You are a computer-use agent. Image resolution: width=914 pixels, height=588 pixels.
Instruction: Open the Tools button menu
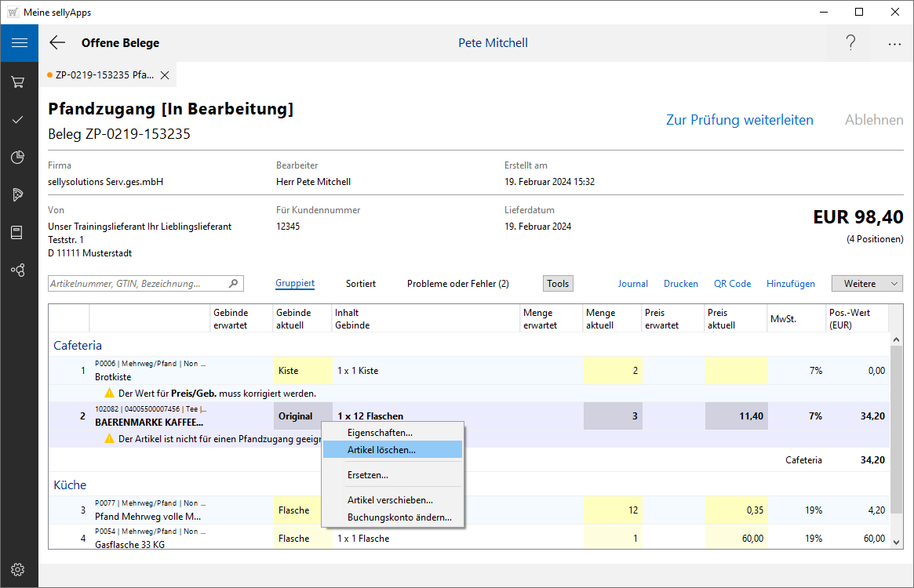tap(558, 284)
